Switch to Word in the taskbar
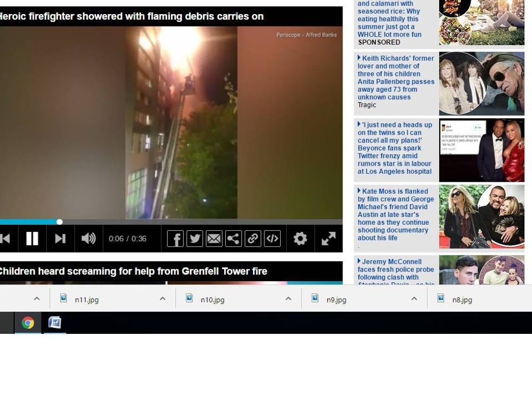This screenshot has height=399, width=532. point(55,323)
